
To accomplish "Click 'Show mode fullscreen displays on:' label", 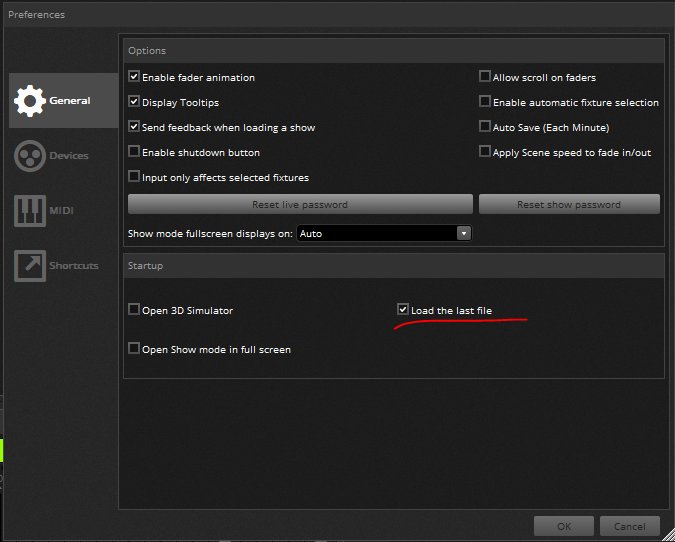I will [210, 234].
